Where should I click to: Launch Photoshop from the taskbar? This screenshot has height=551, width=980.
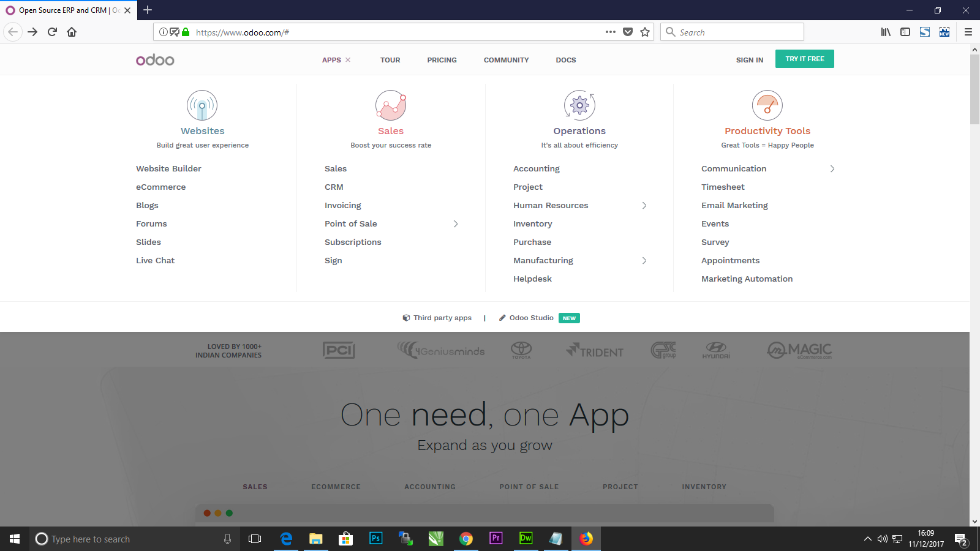tap(376, 539)
